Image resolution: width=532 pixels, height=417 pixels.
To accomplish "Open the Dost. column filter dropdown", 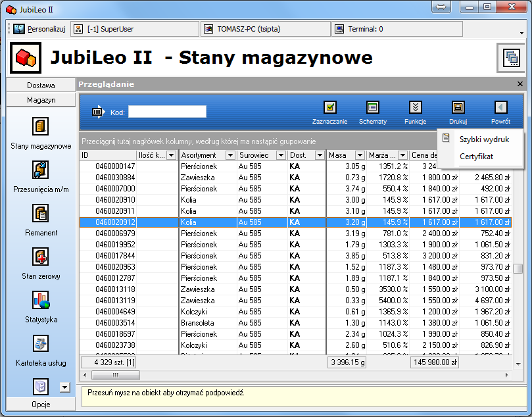I will [320, 155].
